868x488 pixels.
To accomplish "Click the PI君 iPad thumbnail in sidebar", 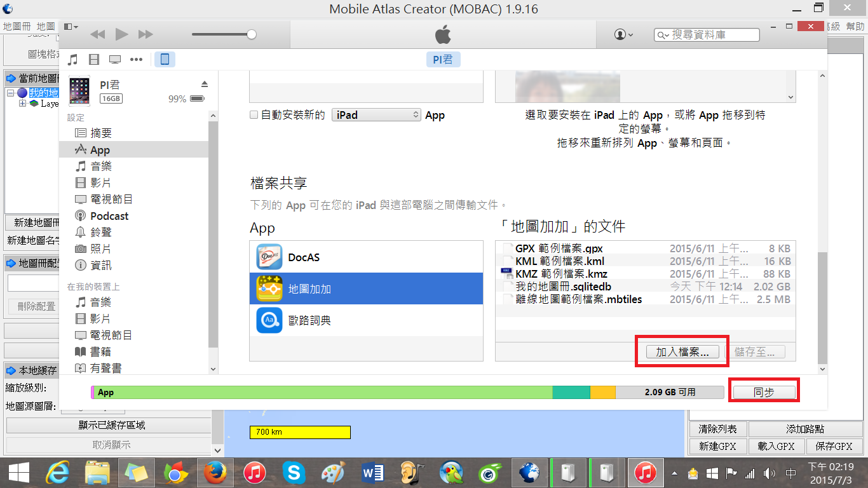I will point(80,91).
